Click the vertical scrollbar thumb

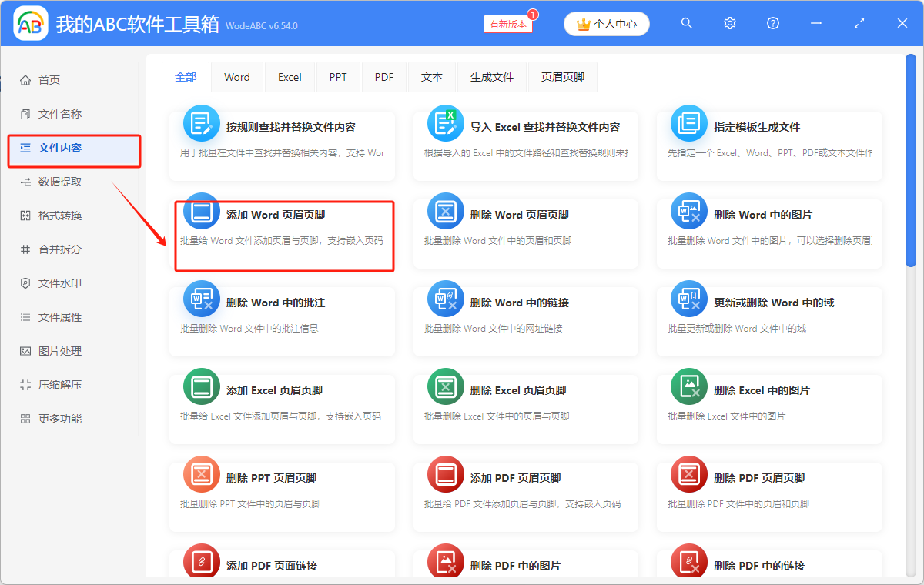point(911,162)
